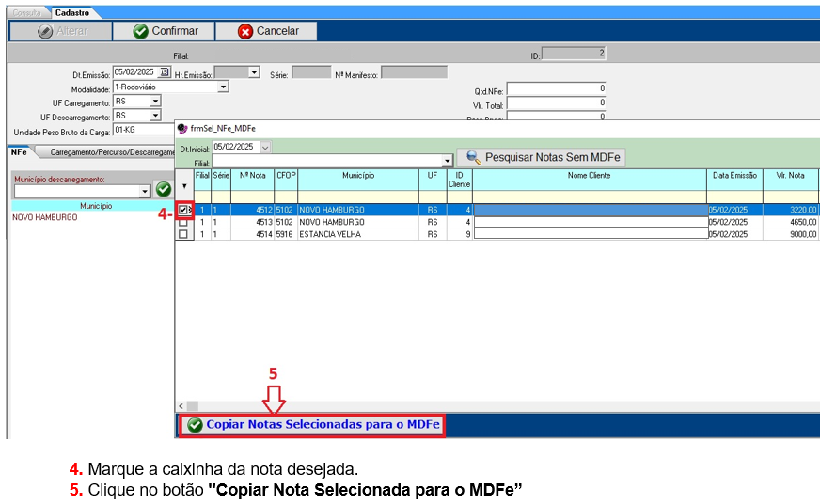
Task: Click the Município header in left list
Action: pos(96,206)
